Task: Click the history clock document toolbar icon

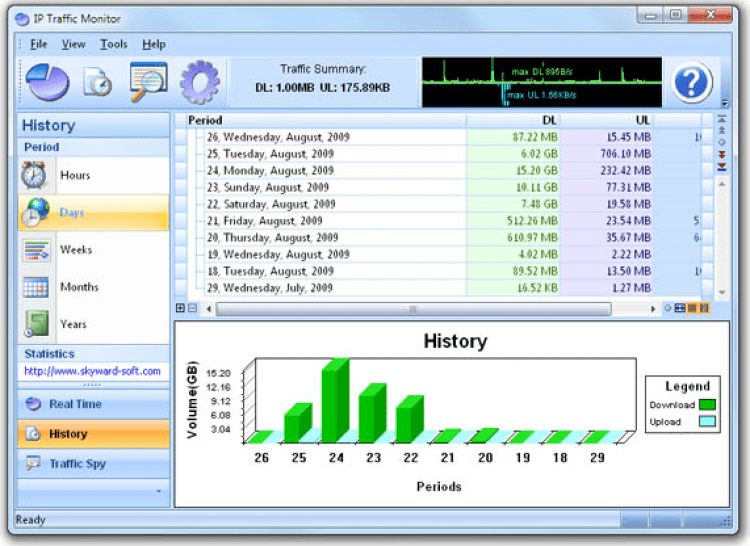Action: click(98, 82)
